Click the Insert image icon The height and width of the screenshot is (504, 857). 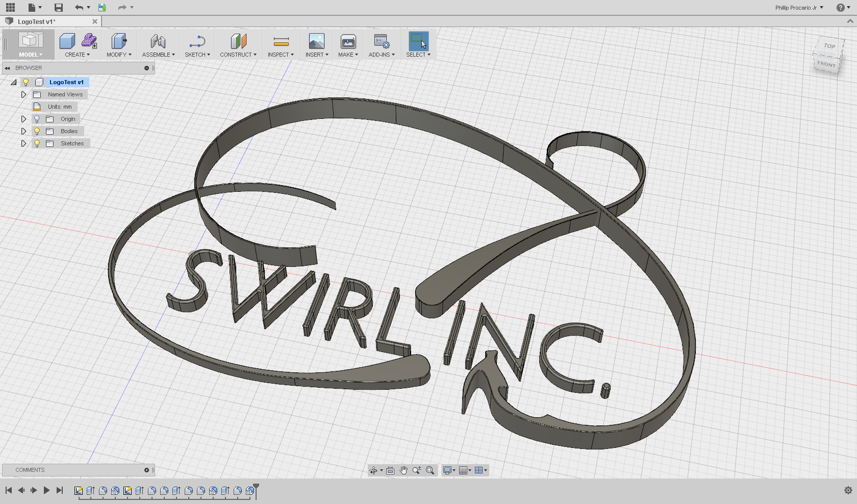click(316, 41)
